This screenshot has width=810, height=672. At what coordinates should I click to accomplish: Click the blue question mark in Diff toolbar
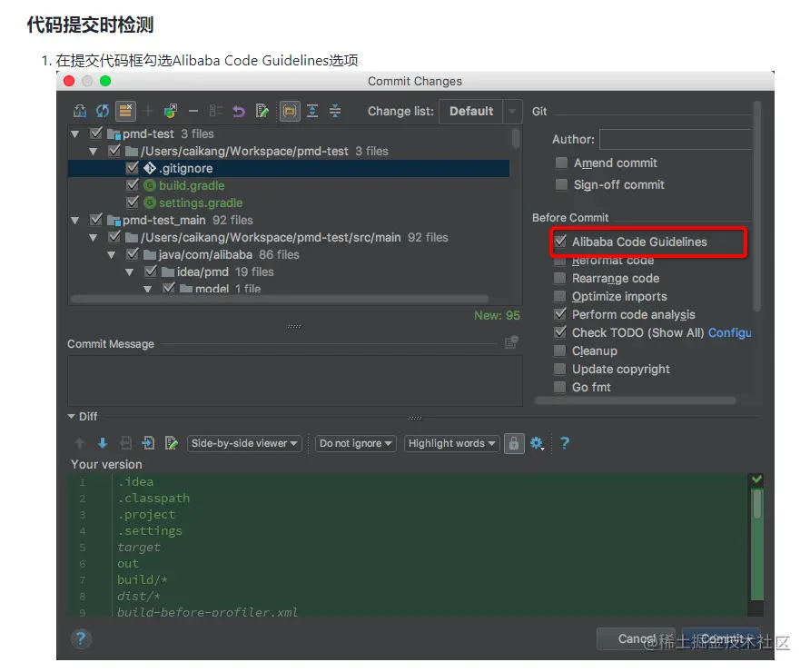point(565,442)
